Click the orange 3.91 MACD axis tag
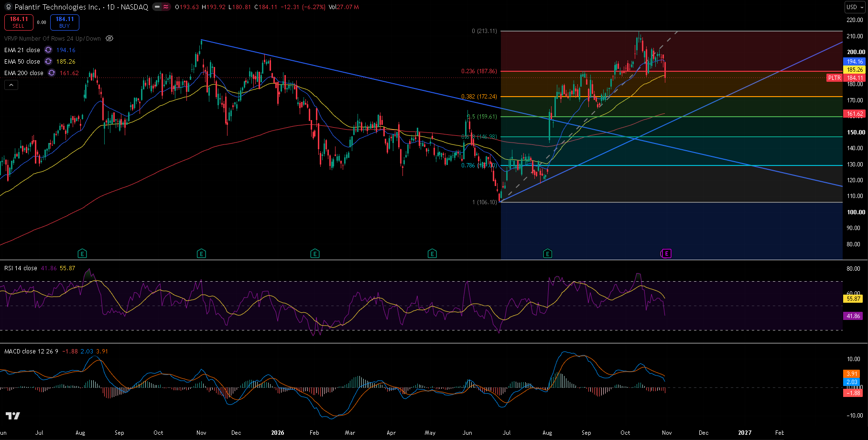The height and width of the screenshot is (440, 868). tap(852, 374)
